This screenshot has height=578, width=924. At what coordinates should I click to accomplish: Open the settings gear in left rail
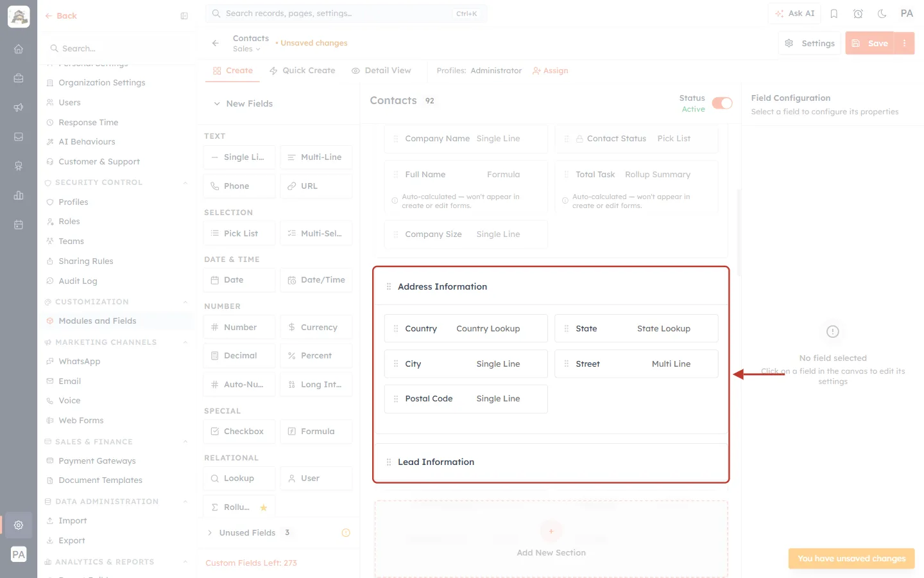pos(19,525)
